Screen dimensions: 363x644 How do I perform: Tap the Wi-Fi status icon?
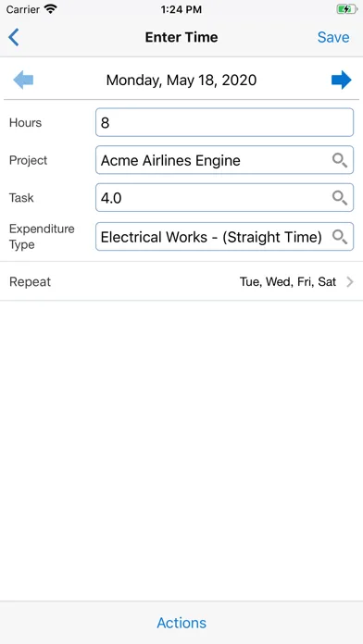coord(51,9)
